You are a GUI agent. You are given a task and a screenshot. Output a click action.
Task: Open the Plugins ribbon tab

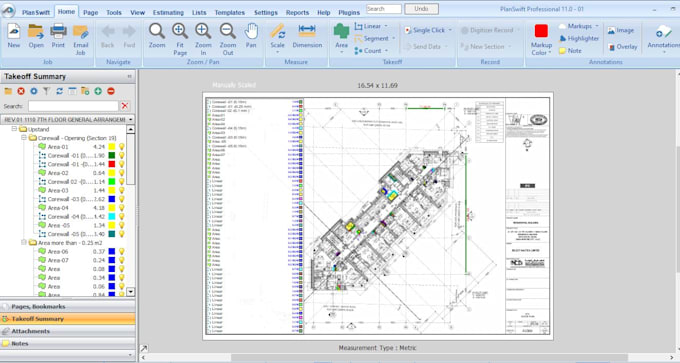pyautogui.click(x=349, y=13)
